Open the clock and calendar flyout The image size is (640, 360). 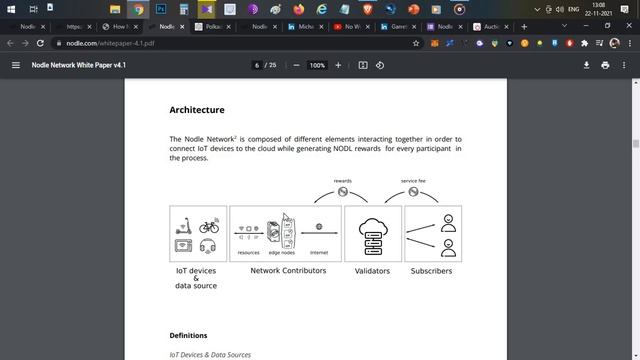(x=598, y=9)
